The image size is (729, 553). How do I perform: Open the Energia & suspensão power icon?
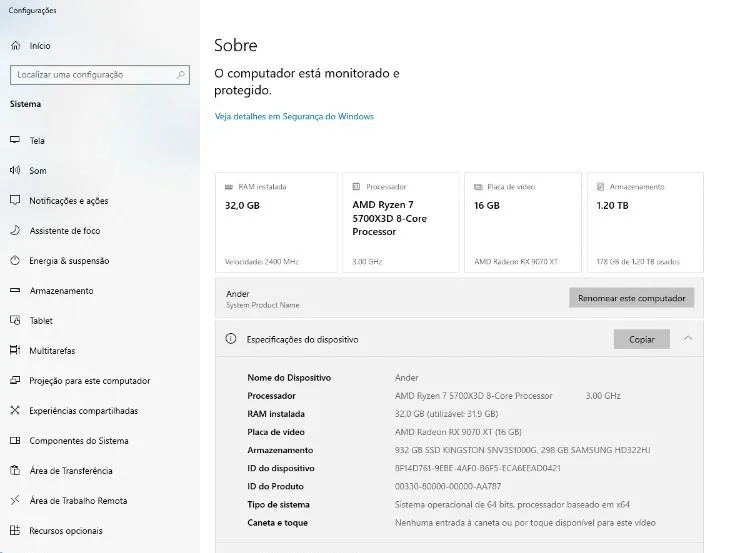[15, 260]
